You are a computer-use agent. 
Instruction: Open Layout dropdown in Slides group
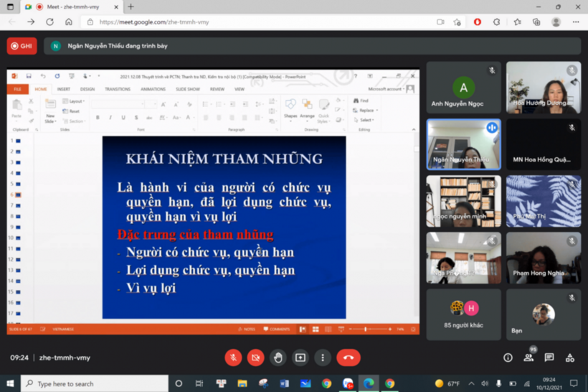[x=74, y=101]
